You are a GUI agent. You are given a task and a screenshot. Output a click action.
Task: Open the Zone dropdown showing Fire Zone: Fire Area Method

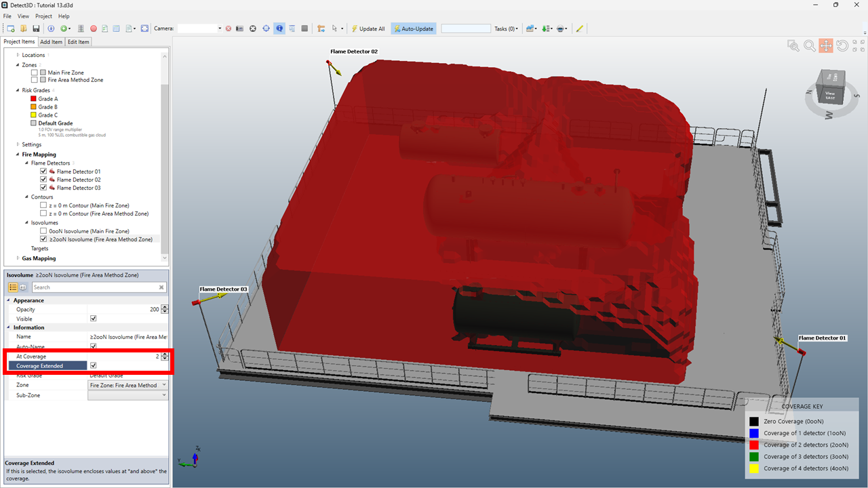pyautogui.click(x=164, y=384)
